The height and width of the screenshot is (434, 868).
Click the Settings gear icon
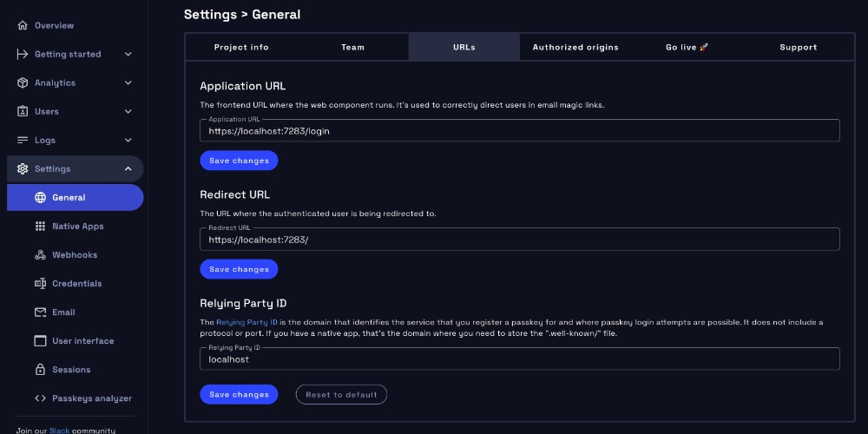[23, 169]
